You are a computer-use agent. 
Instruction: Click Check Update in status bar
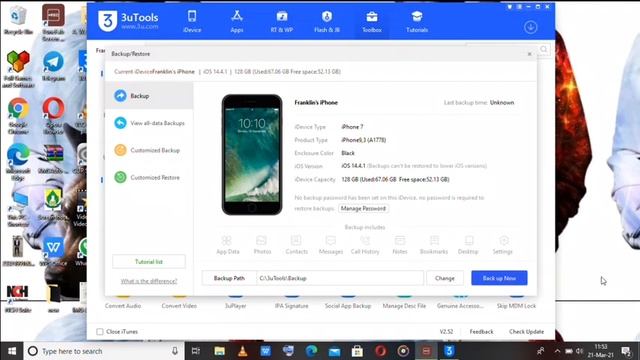pos(526,331)
